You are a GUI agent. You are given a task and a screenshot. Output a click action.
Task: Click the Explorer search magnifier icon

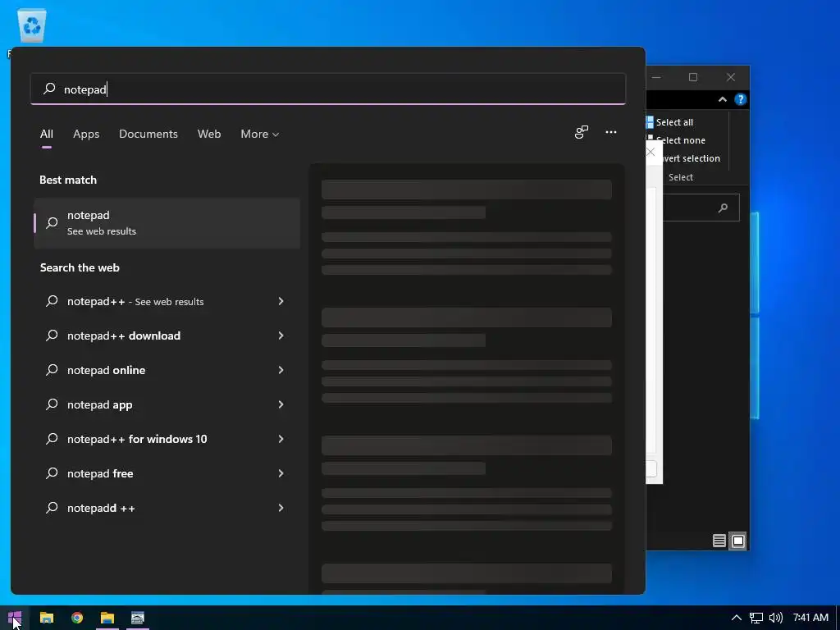pos(723,208)
